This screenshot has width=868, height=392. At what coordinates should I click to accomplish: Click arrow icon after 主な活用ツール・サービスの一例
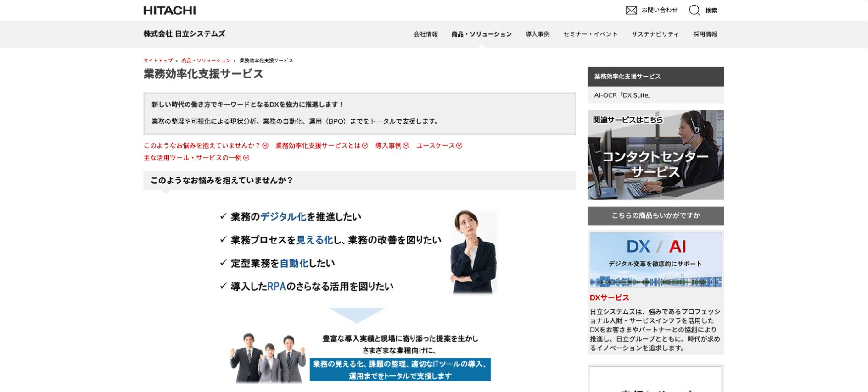(x=246, y=158)
